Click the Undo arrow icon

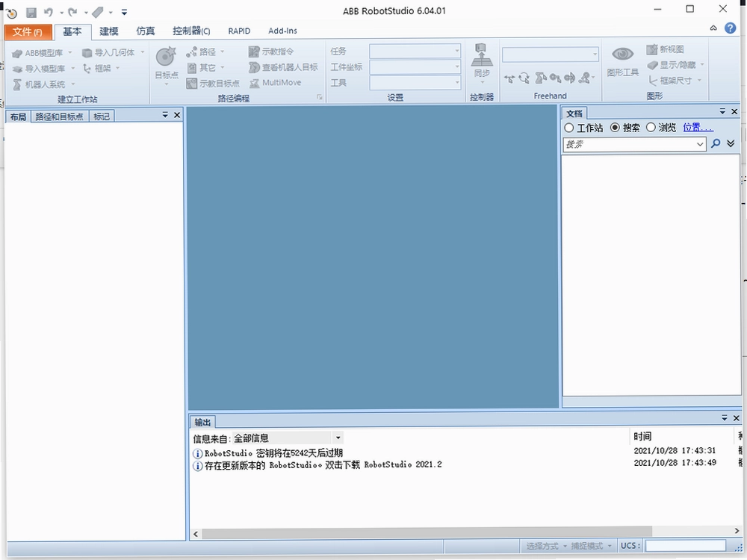click(x=49, y=13)
